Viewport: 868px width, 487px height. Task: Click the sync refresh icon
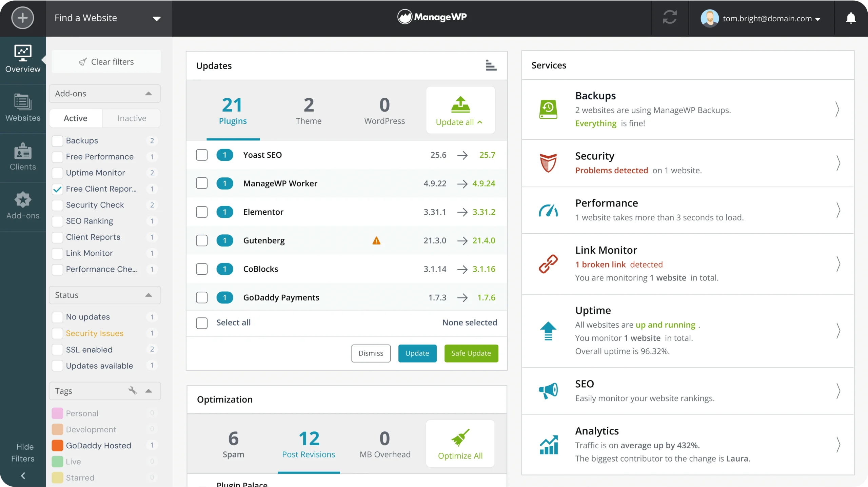coord(670,17)
